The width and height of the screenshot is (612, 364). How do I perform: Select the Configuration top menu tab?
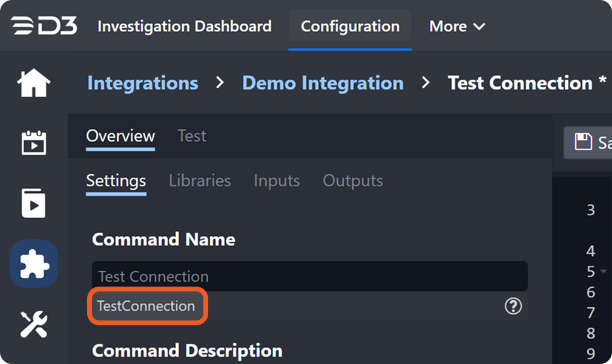pos(350,27)
